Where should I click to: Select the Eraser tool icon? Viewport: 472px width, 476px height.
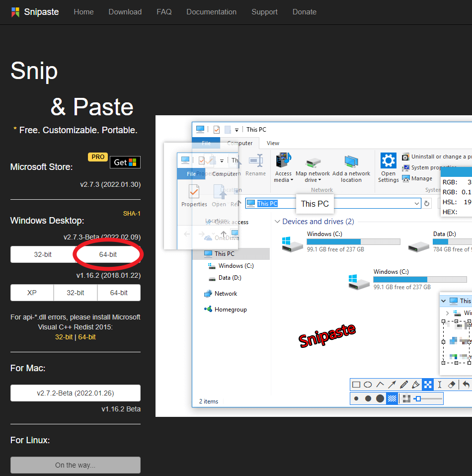click(451, 385)
